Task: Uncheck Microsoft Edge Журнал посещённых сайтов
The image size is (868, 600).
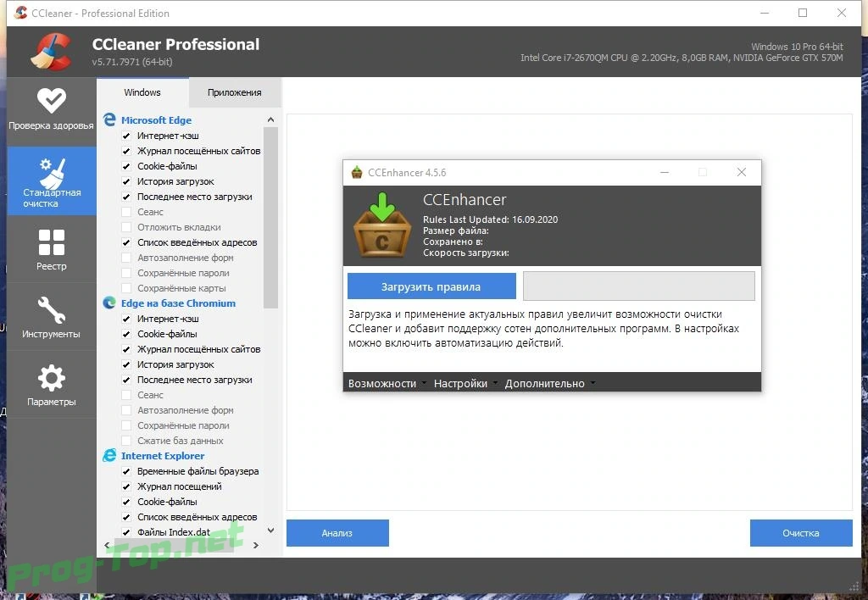Action: (126, 151)
